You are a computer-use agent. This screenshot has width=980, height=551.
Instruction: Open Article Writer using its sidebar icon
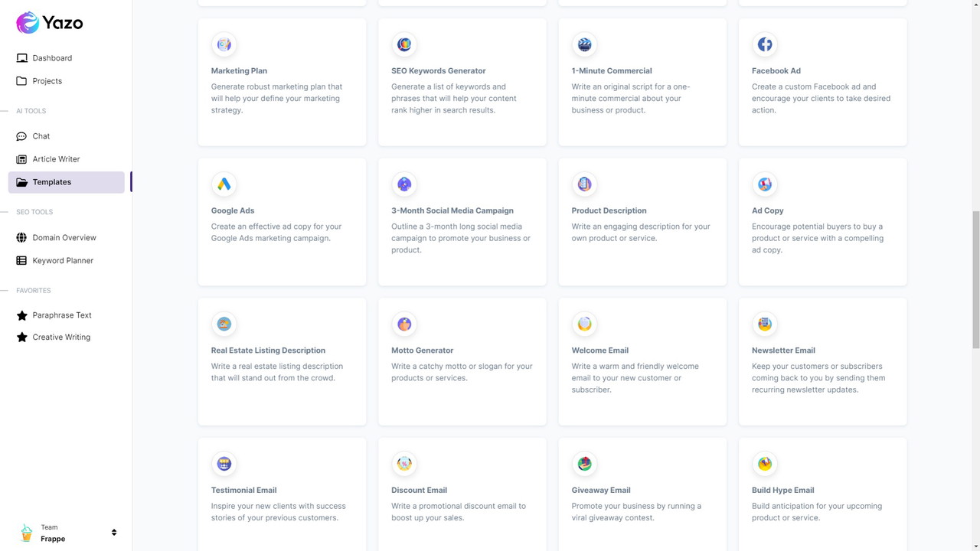[x=21, y=158]
